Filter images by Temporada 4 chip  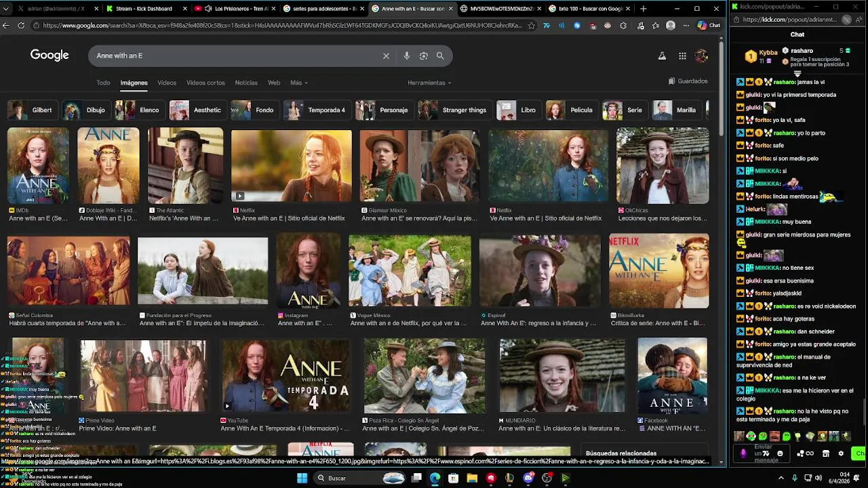[317, 110]
